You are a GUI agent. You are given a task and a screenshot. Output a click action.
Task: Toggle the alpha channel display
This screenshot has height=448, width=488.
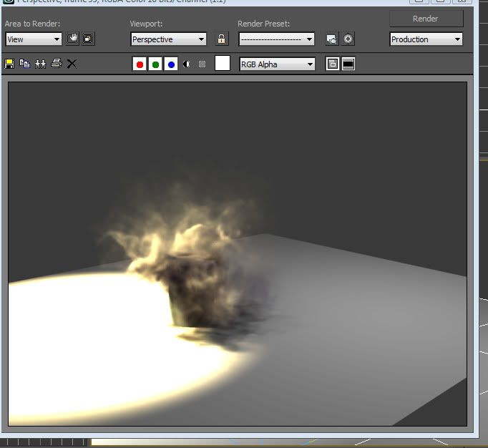(x=187, y=64)
